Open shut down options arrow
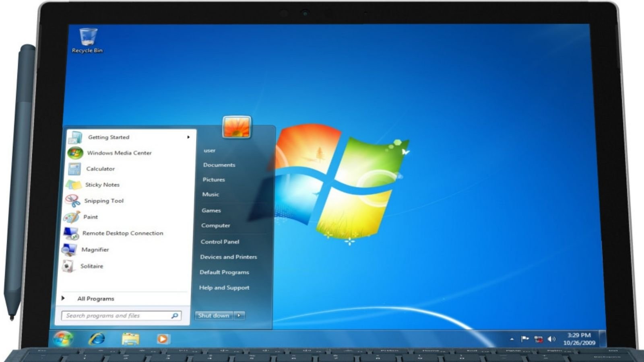Viewport: 644px width, 362px height. [239, 315]
